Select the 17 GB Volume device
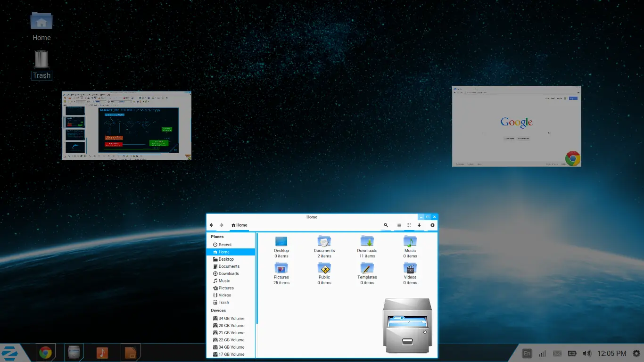The image size is (644, 362). pos(231,354)
